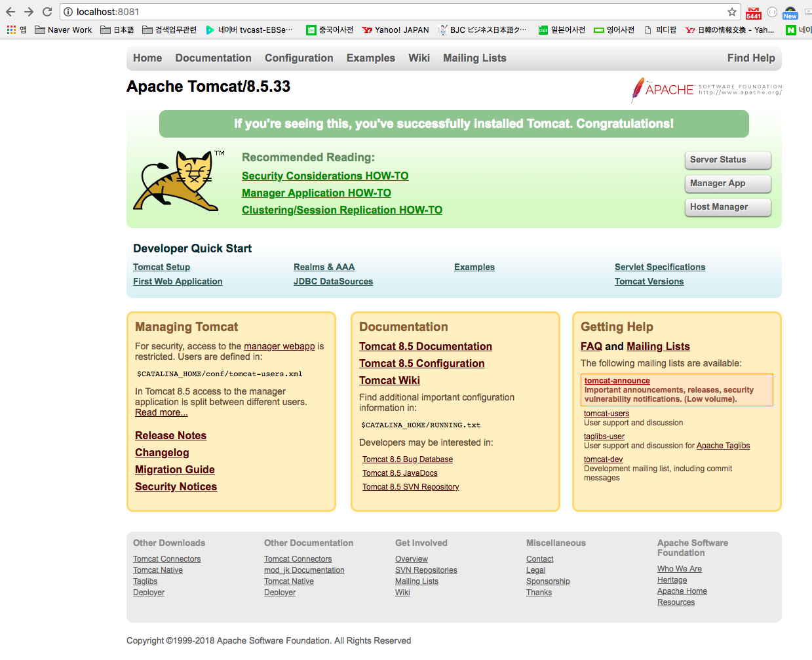Click the browser forward arrow
812x660 pixels.
click(x=29, y=12)
